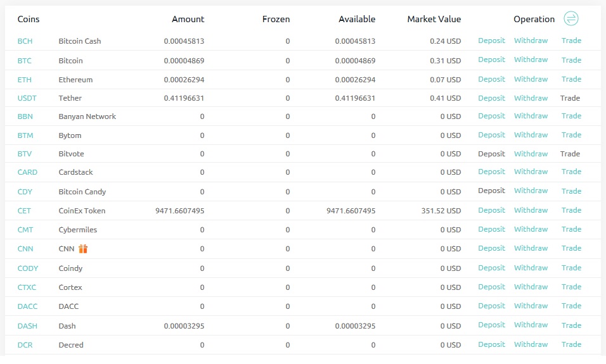Image resolution: width=606 pixels, height=364 pixels.
Task: Trade CoinEx Token
Action: click(x=571, y=210)
